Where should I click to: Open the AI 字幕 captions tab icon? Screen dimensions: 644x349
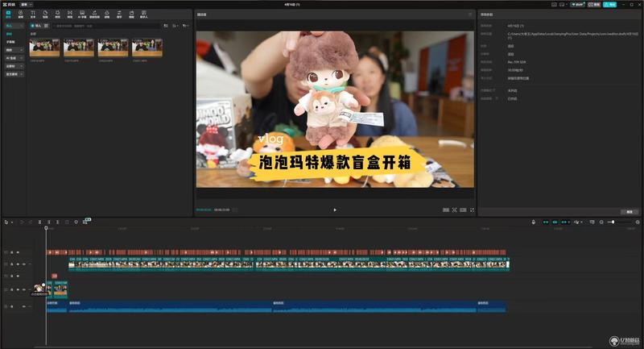(x=82, y=13)
